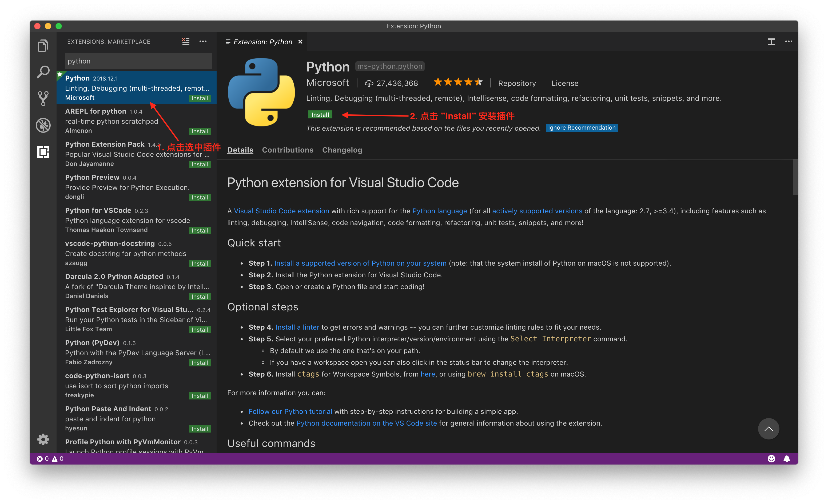828x504 pixels.
Task: Click the feedback smiley icon
Action: tap(771, 459)
